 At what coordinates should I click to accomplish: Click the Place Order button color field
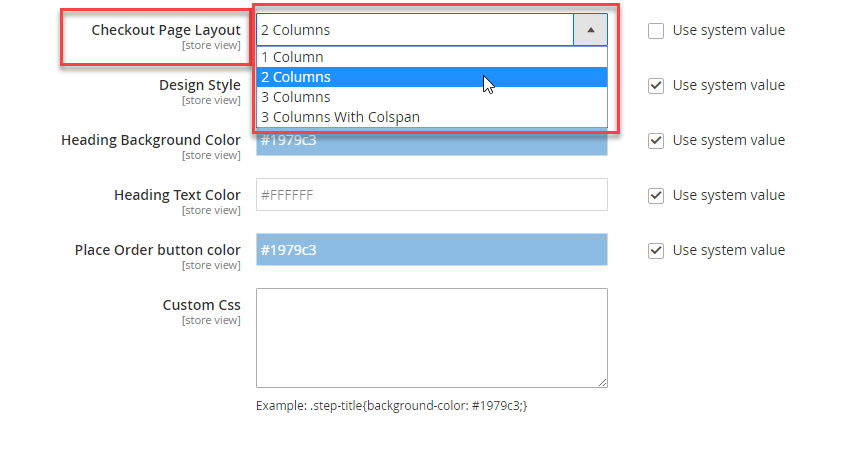click(x=432, y=249)
